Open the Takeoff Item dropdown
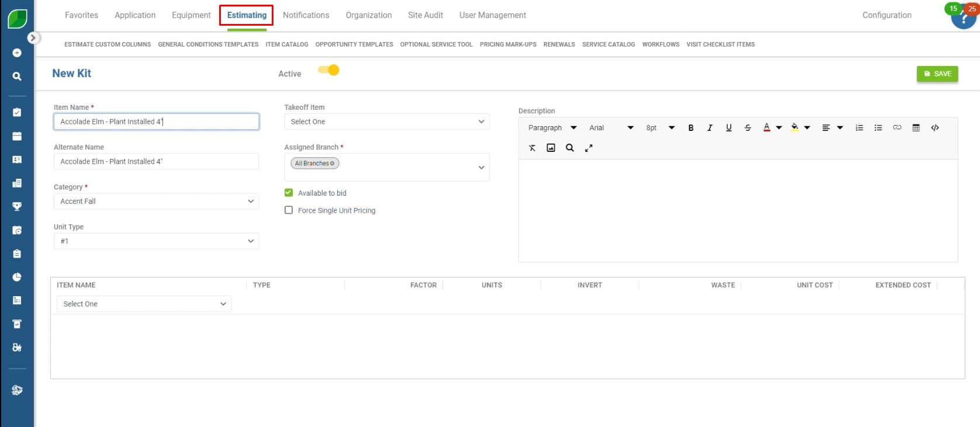The width and height of the screenshot is (980, 427). [x=387, y=121]
